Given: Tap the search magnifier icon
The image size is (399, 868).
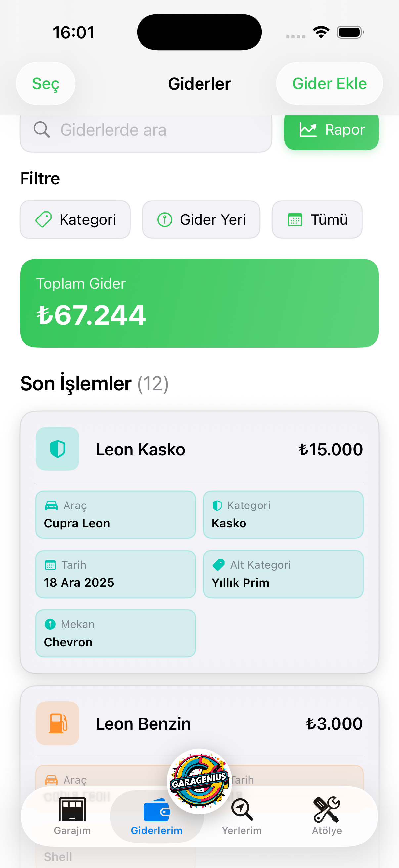Looking at the screenshot, I should tap(42, 130).
